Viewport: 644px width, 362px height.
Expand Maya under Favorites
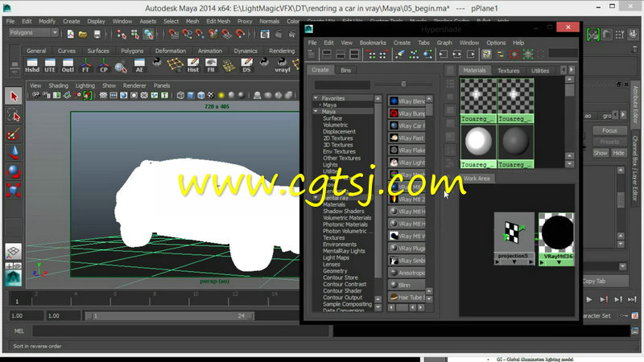coord(320,105)
